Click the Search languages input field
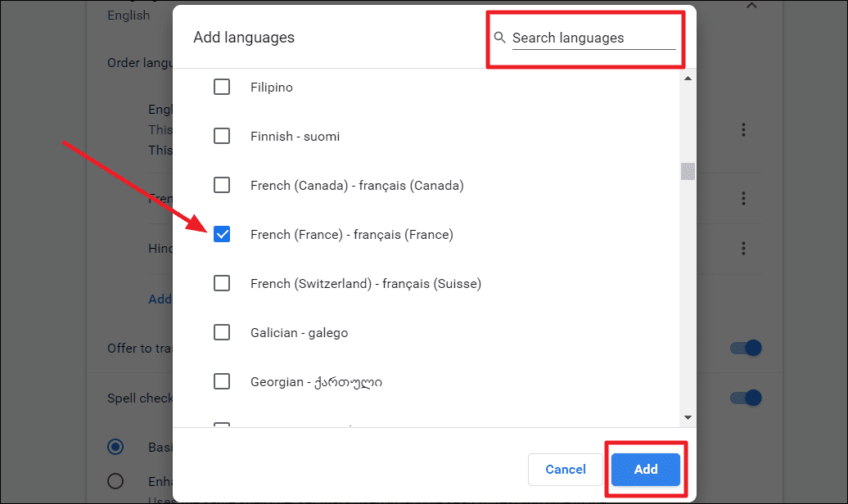Image resolution: width=848 pixels, height=504 pixels. click(x=593, y=38)
